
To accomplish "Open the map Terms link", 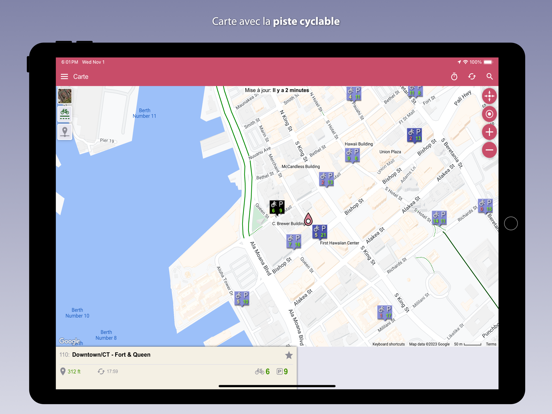I will point(491,344).
